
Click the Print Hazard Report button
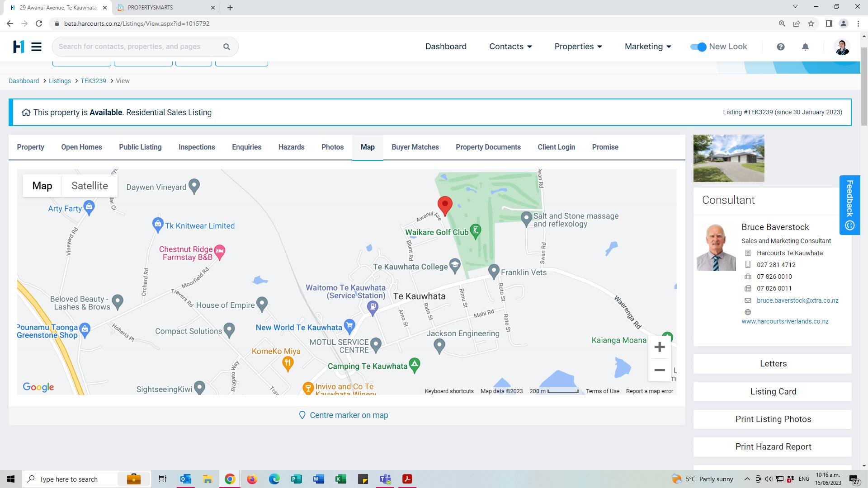773,447
